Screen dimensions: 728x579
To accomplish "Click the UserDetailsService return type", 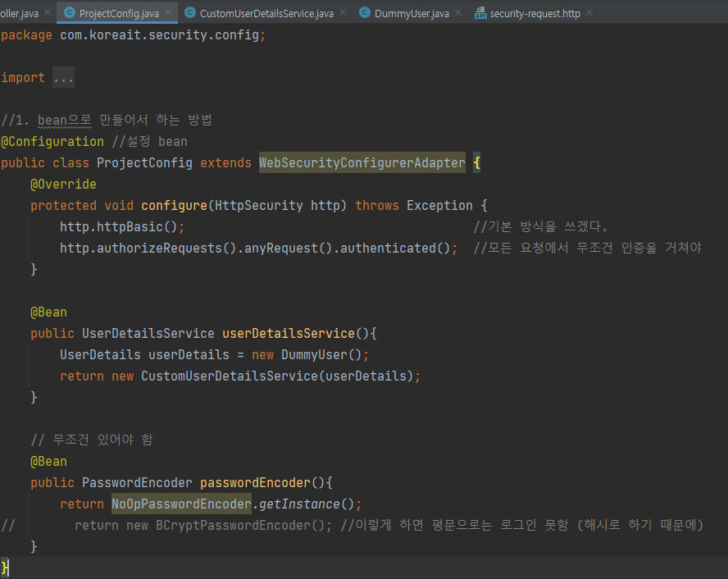I will pyautogui.click(x=148, y=334).
